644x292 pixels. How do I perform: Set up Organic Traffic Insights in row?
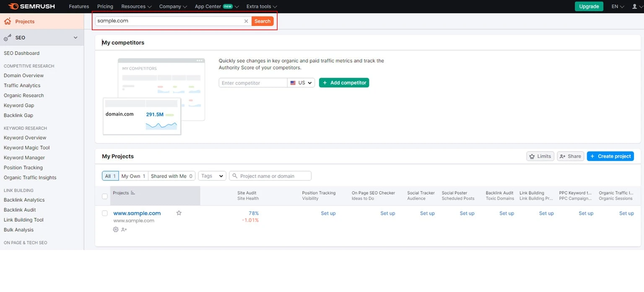pyautogui.click(x=626, y=213)
